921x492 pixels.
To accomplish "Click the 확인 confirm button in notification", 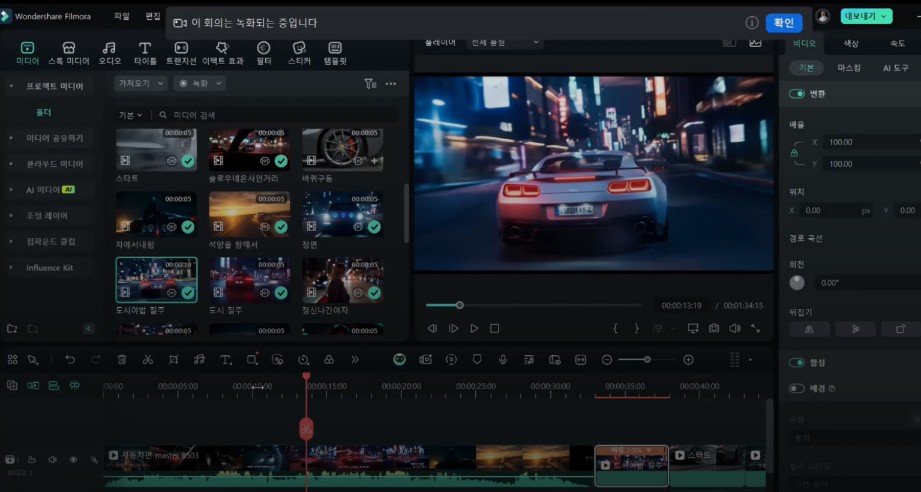I will tap(784, 22).
